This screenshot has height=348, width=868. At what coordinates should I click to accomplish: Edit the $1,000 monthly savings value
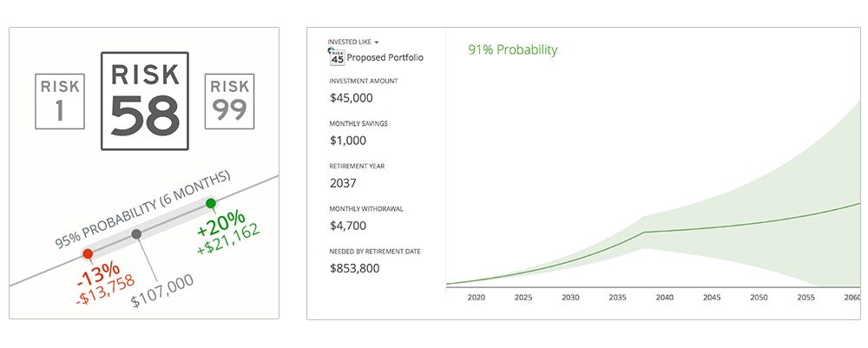click(347, 140)
